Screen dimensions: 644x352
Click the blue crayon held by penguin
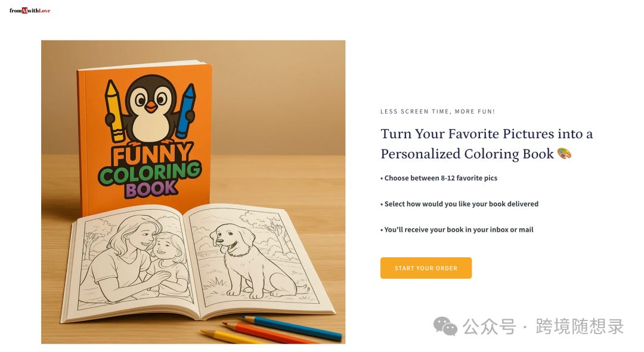tap(185, 110)
